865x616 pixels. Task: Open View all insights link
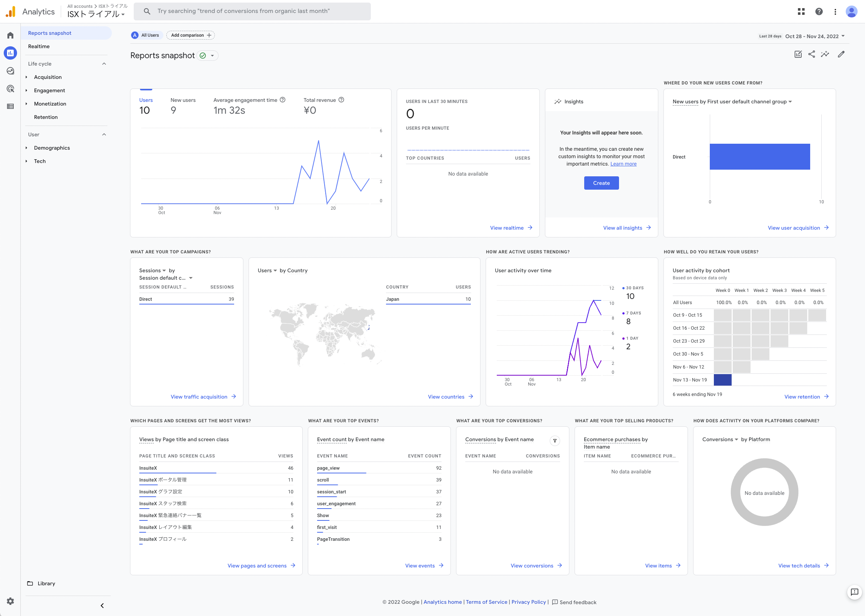click(627, 227)
